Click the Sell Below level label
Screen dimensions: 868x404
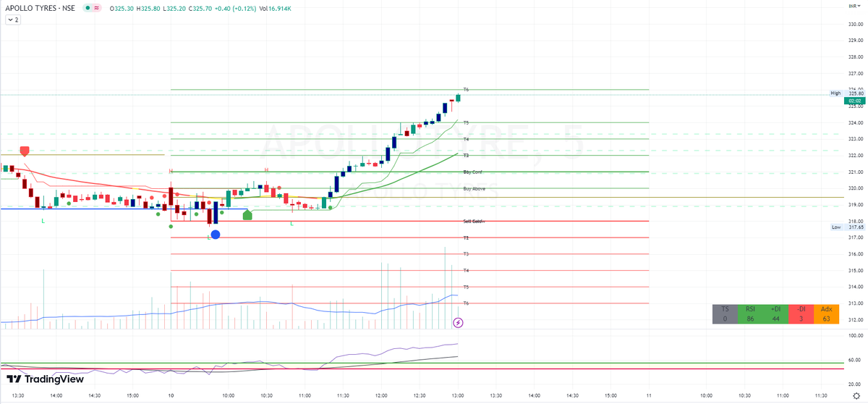point(474,221)
